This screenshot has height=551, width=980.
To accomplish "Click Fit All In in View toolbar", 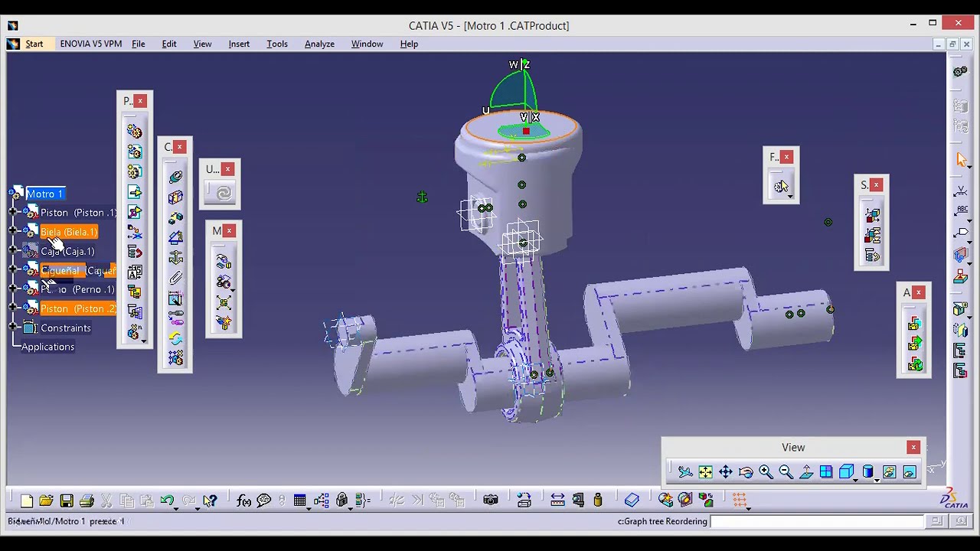I will click(705, 472).
